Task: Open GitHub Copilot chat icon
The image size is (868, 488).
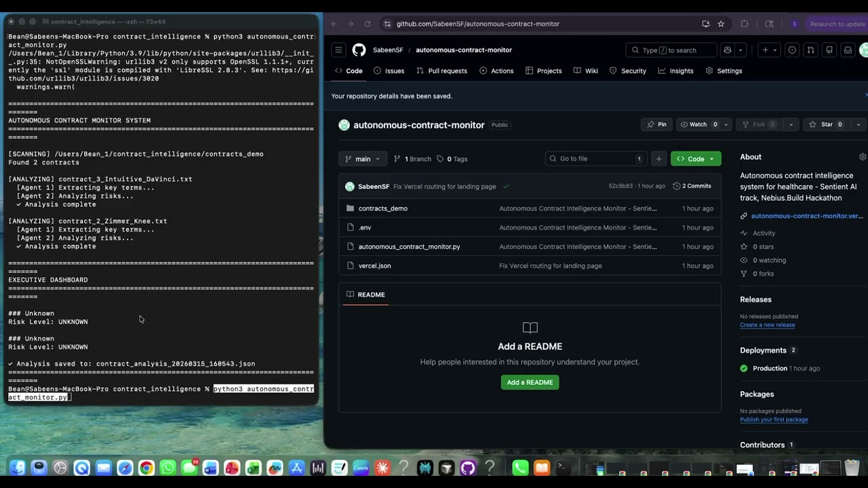Action: [728, 50]
